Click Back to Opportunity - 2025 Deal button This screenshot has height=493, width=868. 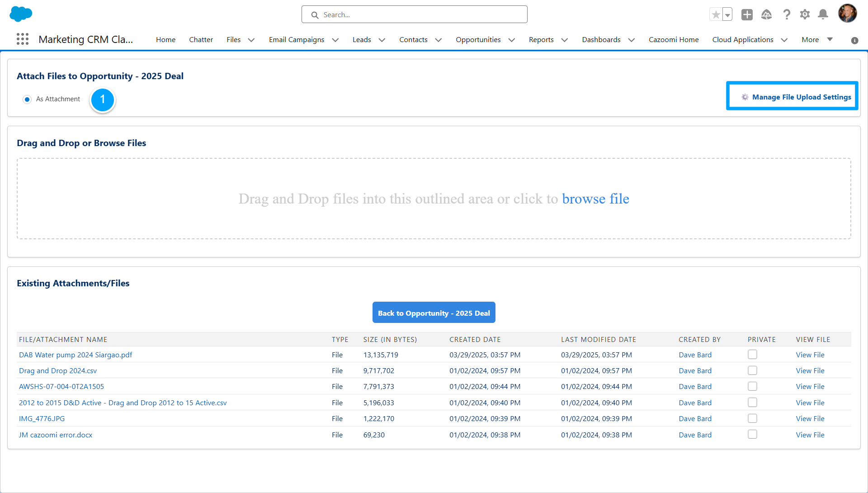click(x=434, y=313)
